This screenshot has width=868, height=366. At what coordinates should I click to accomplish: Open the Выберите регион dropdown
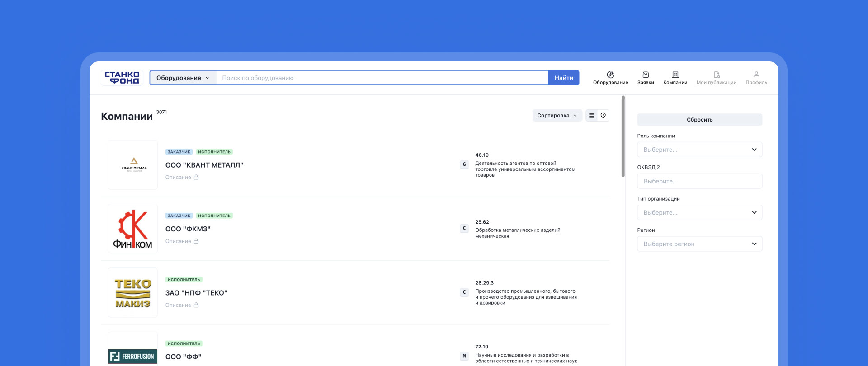699,244
